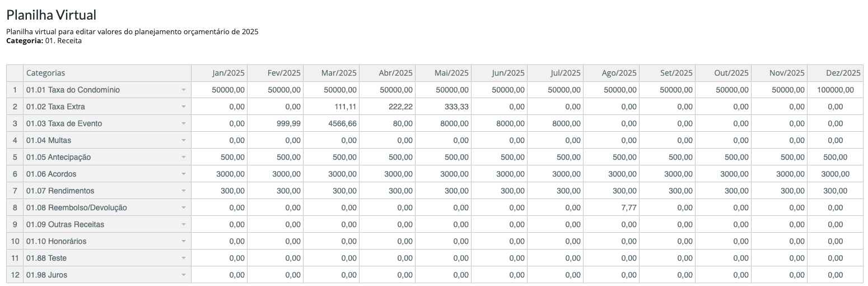
Task: Open dropdown arrow in Rendimentos row
Action: click(184, 191)
